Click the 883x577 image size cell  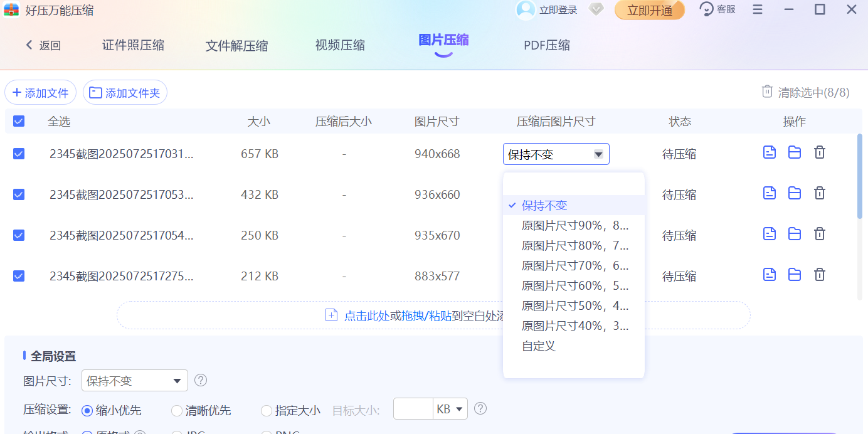click(x=437, y=276)
